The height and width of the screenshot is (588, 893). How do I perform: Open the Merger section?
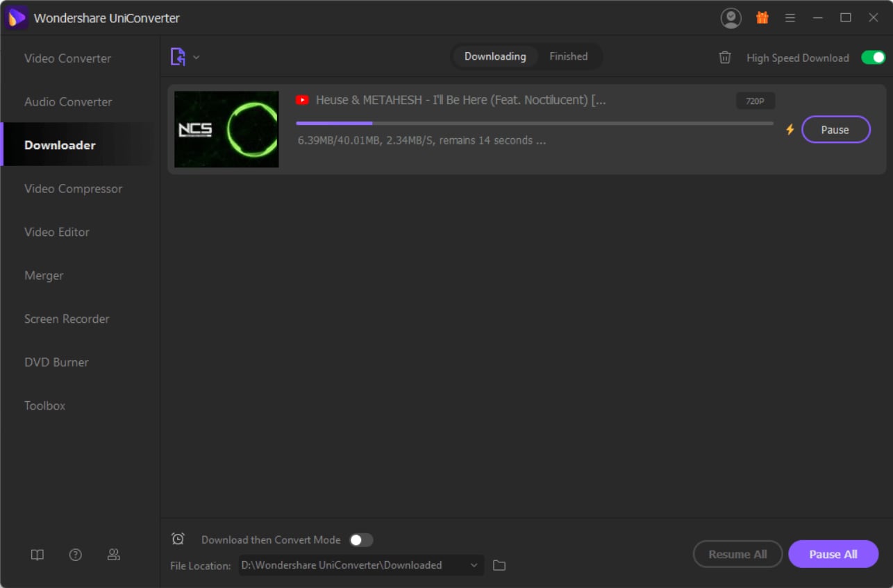coord(44,276)
